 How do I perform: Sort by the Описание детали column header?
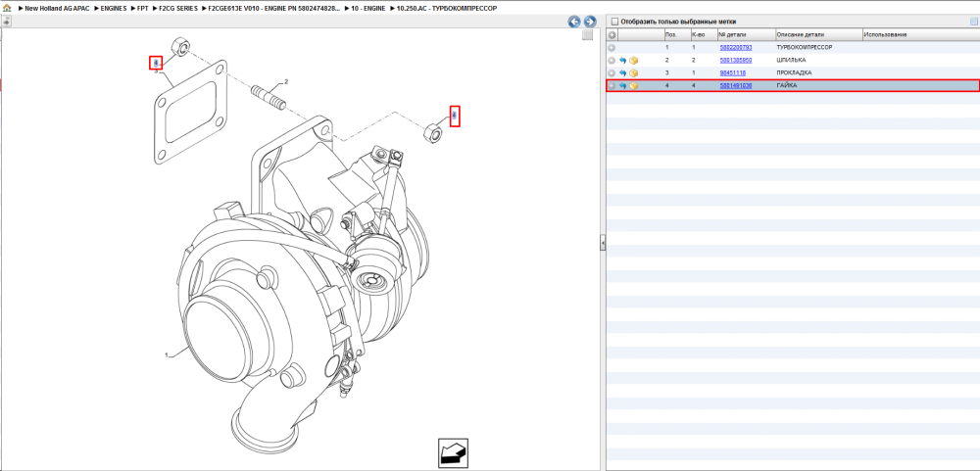818,35
